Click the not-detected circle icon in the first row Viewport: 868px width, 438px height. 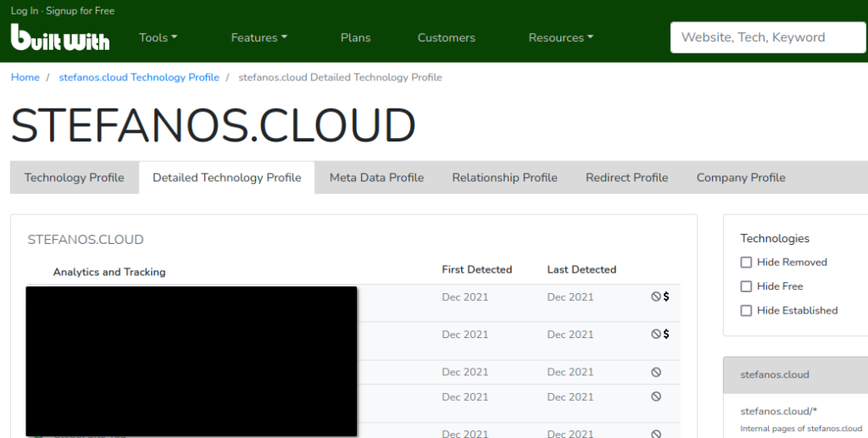(656, 297)
